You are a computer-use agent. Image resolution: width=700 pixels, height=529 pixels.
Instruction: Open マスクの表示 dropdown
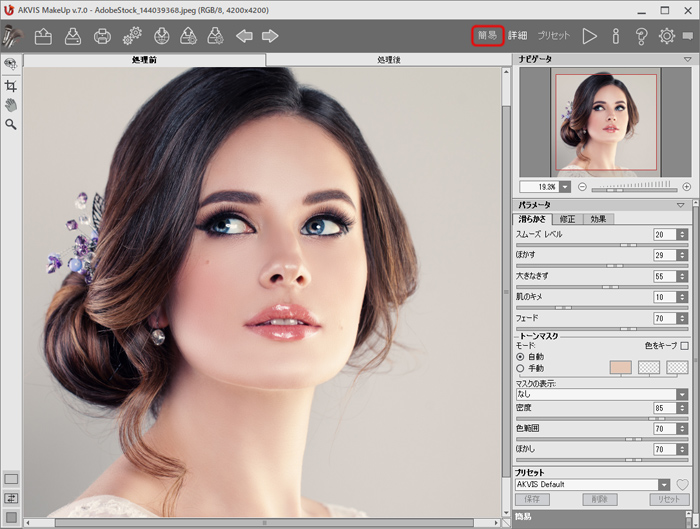[601, 394]
